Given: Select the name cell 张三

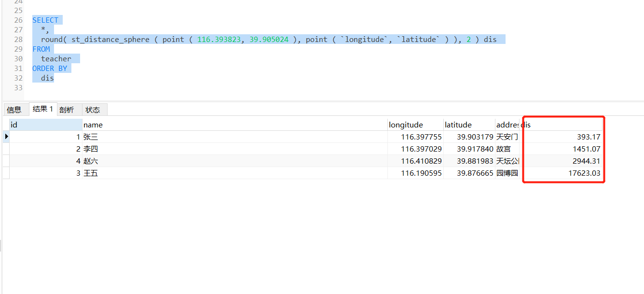Looking at the screenshot, I should (x=91, y=137).
